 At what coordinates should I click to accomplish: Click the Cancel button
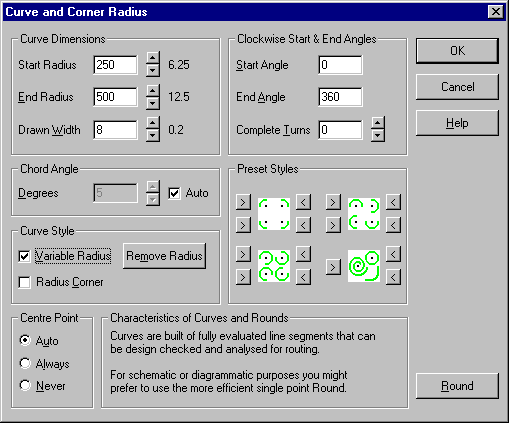point(457,87)
